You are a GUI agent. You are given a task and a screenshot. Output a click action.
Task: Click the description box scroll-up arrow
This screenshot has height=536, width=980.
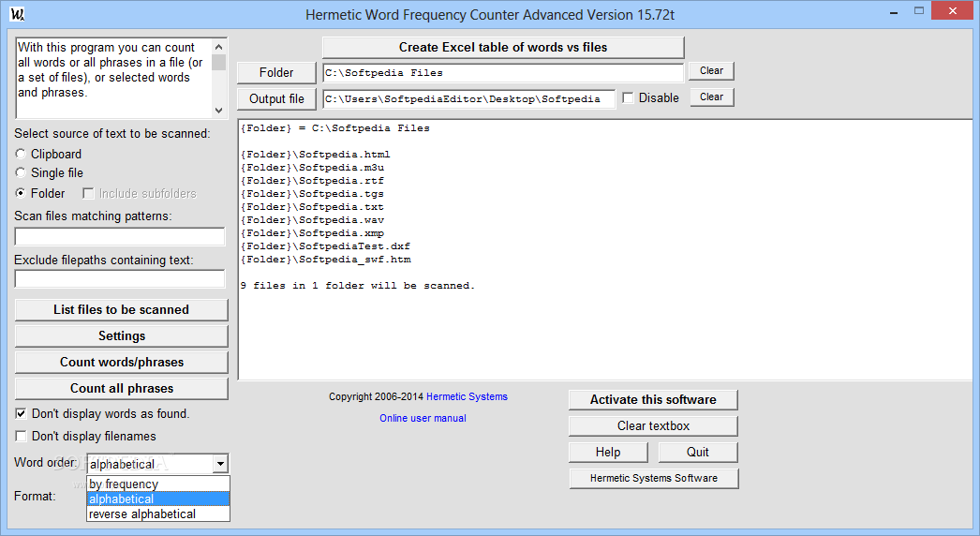pos(218,47)
